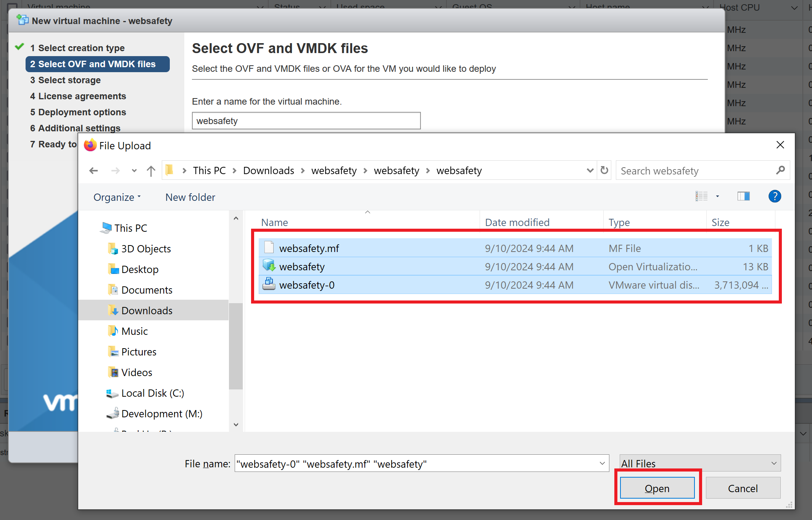Sort files by Type column
The image size is (812, 520).
pyautogui.click(x=619, y=222)
